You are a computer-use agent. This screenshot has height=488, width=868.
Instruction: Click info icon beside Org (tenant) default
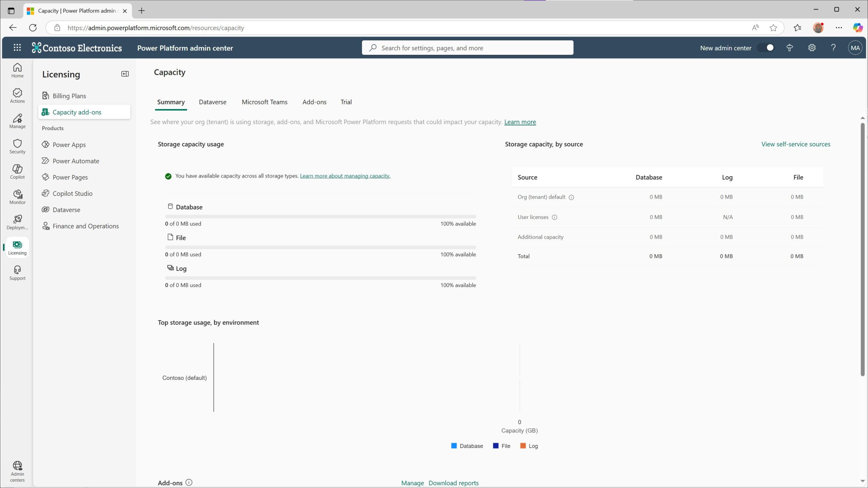click(x=571, y=197)
